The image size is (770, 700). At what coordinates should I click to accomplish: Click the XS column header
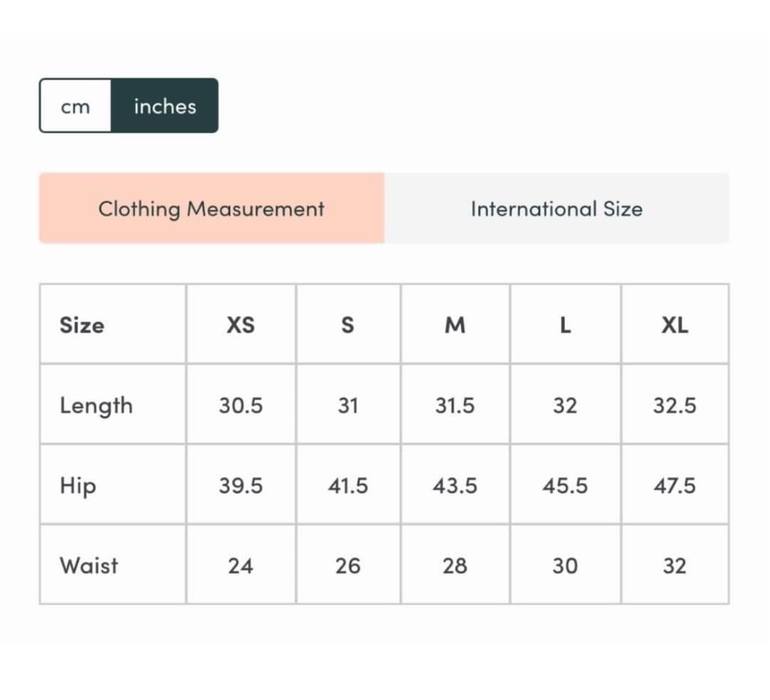tap(240, 325)
